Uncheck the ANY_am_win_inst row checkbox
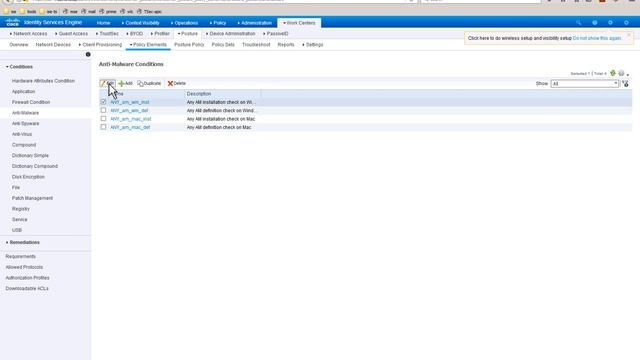This screenshot has width=640, height=360. tap(103, 102)
